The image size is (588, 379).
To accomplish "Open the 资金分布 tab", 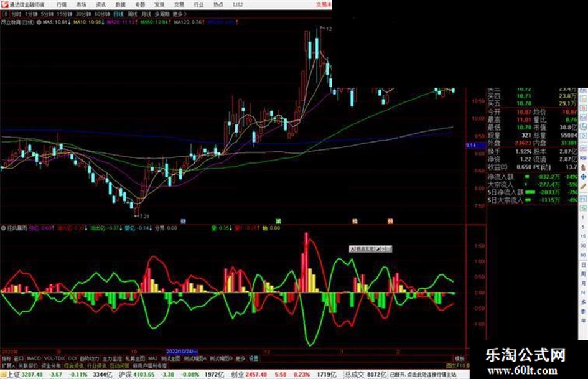I will point(51,365).
